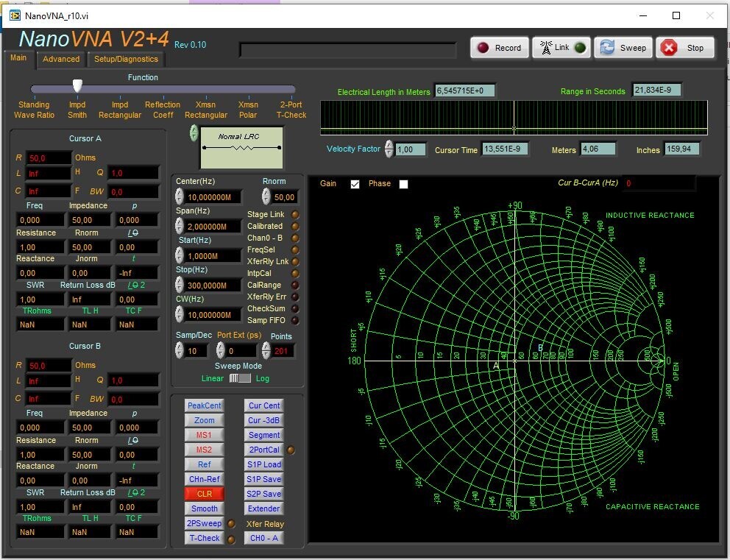730x560 pixels.
Task: Click the LabVIEW icon in title bar
Action: tap(15, 15)
